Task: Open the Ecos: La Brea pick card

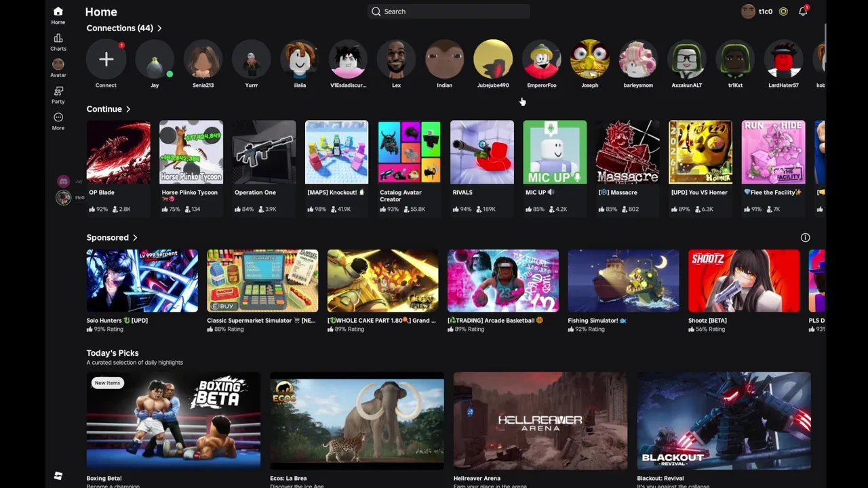Action: click(357, 421)
